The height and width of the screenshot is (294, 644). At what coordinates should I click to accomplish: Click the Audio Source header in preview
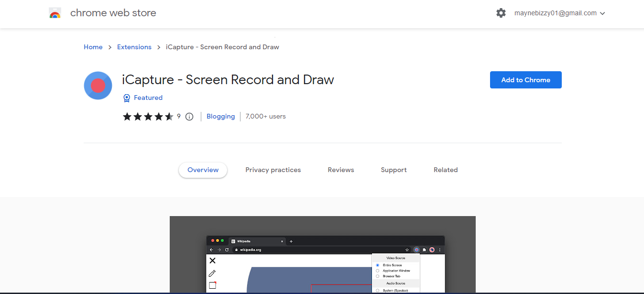pyautogui.click(x=395, y=283)
